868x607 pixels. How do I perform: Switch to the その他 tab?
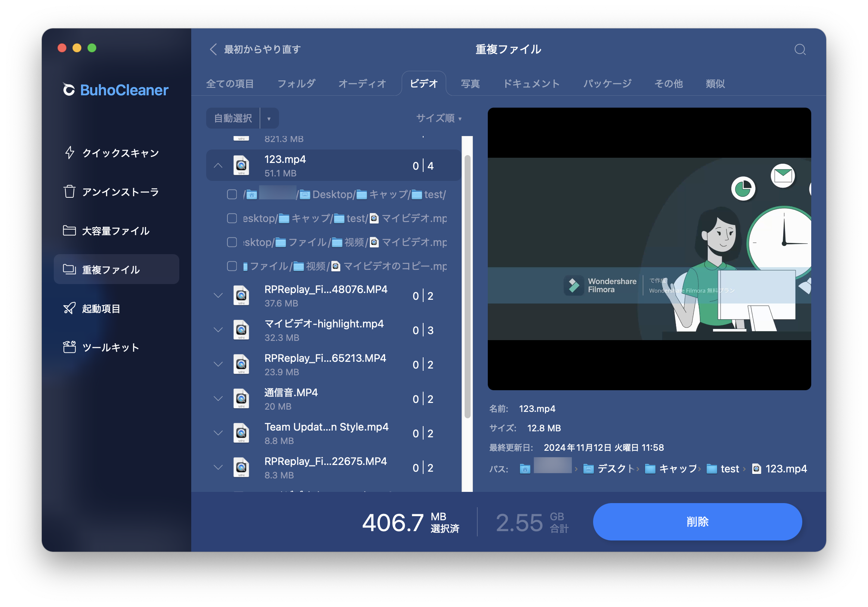click(x=668, y=84)
